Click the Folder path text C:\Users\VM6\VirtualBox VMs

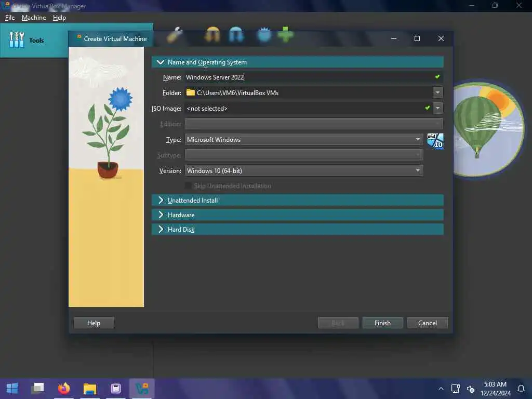(x=237, y=92)
